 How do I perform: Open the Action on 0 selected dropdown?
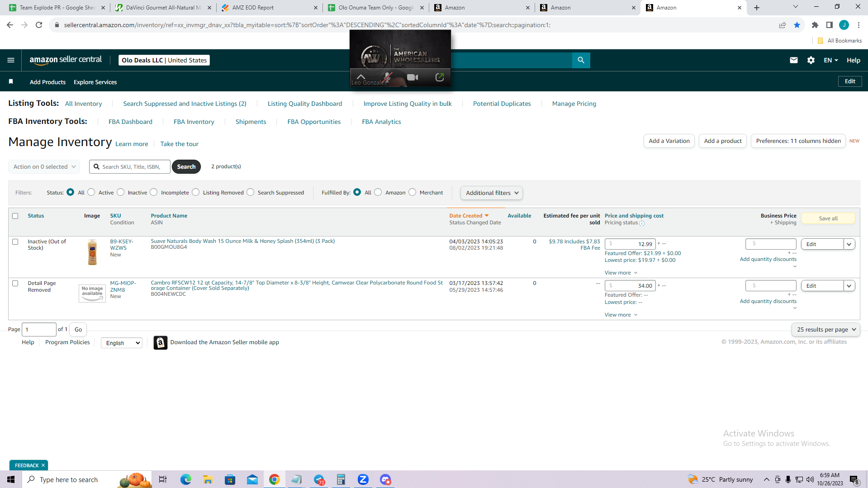44,166
